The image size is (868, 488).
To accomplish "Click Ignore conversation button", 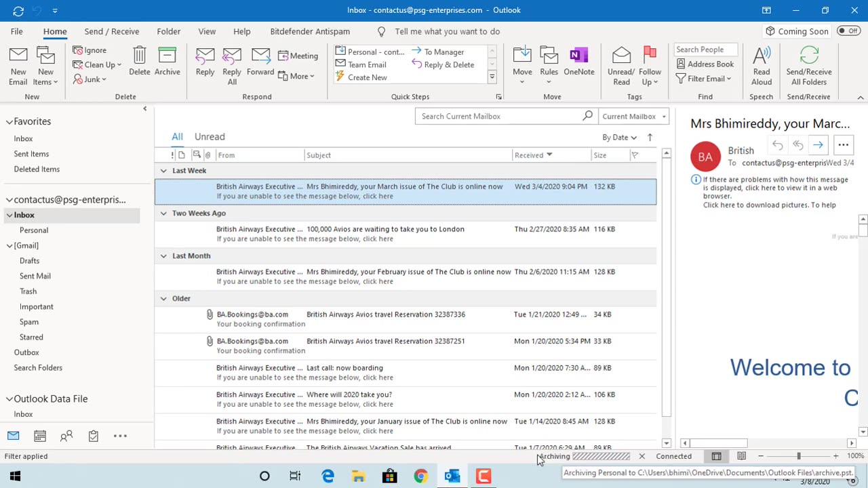I will click(x=90, y=50).
